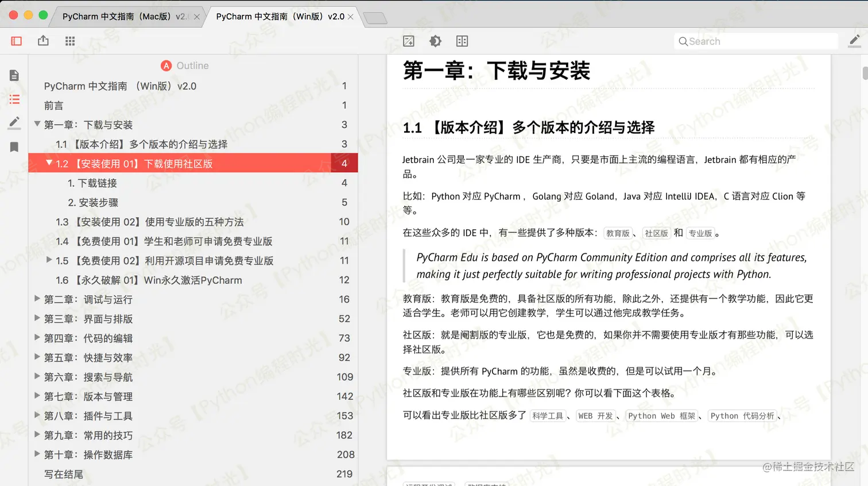
Task: Click into the Search field
Action: (755, 41)
